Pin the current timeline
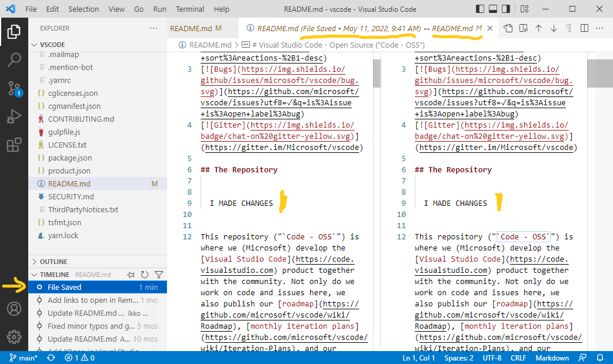Viewport: 613px width, 364px height. [x=131, y=275]
